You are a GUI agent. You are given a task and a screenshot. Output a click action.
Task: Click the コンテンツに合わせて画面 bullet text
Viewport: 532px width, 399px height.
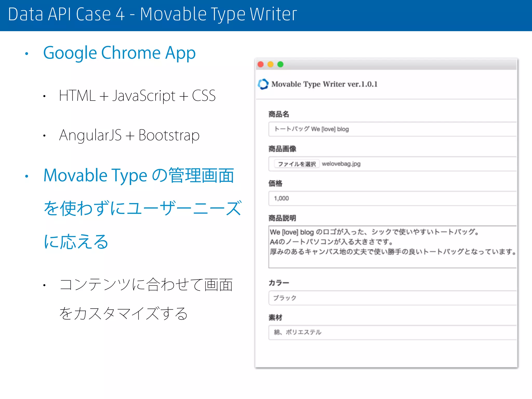click(x=146, y=284)
